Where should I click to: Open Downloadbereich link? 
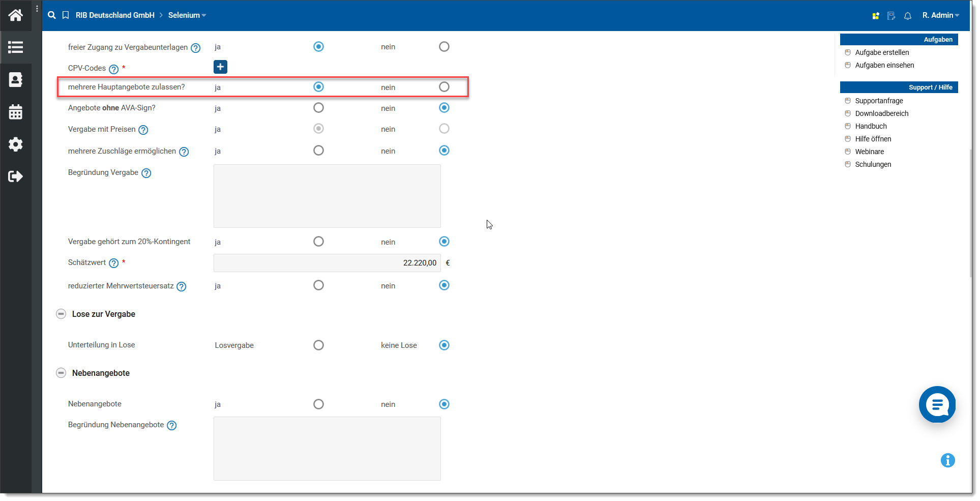click(x=882, y=113)
